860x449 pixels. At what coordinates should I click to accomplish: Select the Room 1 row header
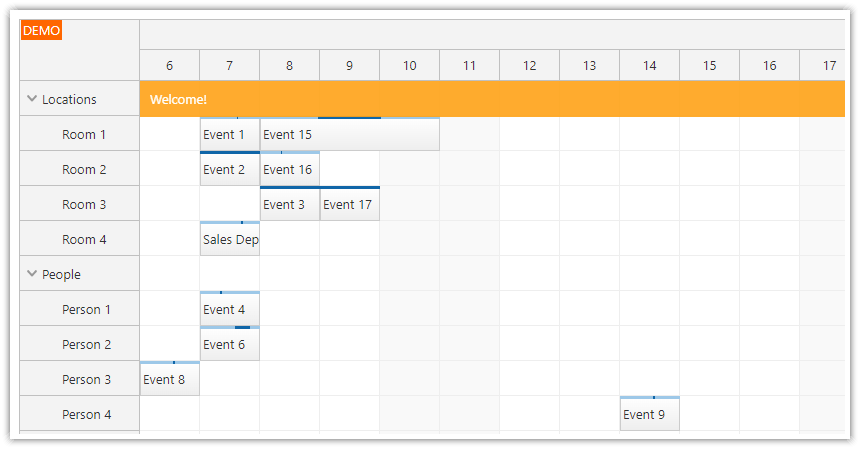84,135
